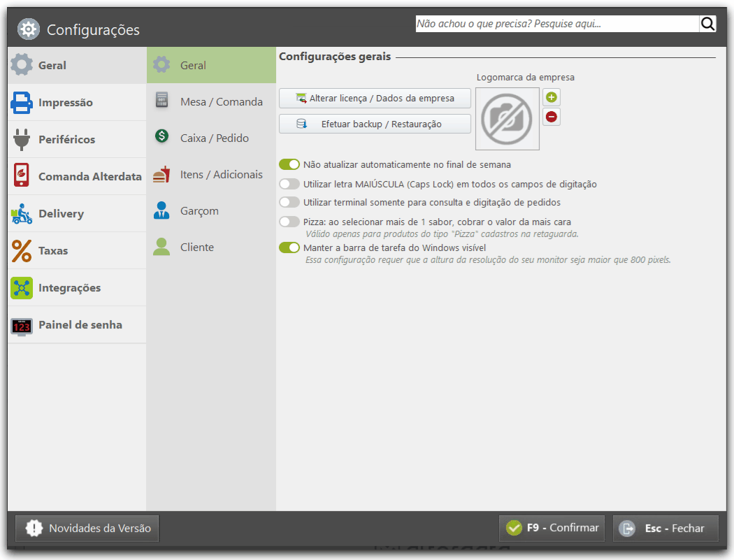Open Taxas percent category
The height and width of the screenshot is (560, 734).
tap(77, 250)
